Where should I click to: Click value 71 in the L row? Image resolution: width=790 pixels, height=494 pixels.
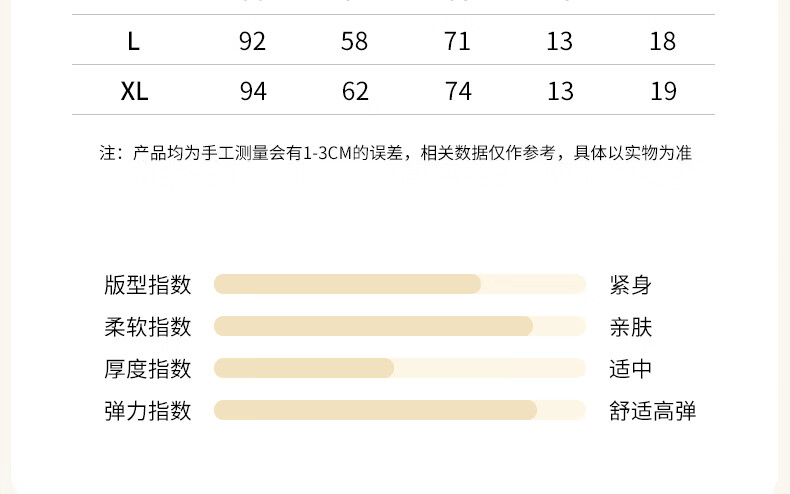(458, 41)
